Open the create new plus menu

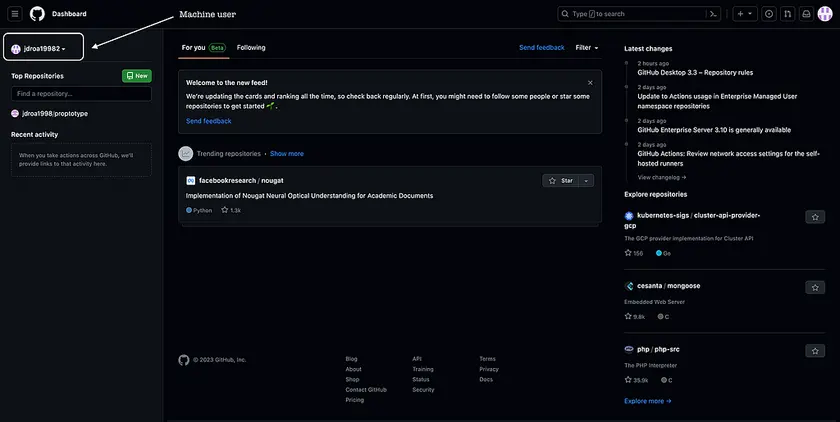coord(745,14)
